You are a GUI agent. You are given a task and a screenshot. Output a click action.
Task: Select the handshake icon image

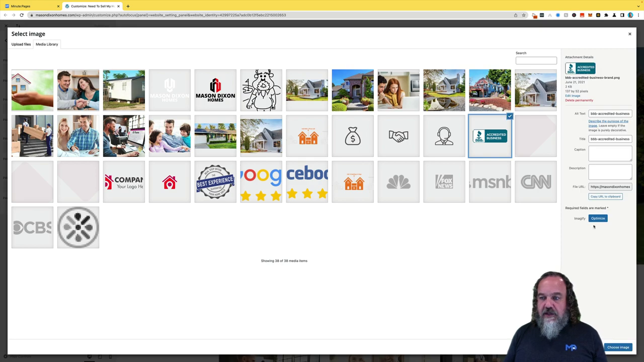(398, 136)
